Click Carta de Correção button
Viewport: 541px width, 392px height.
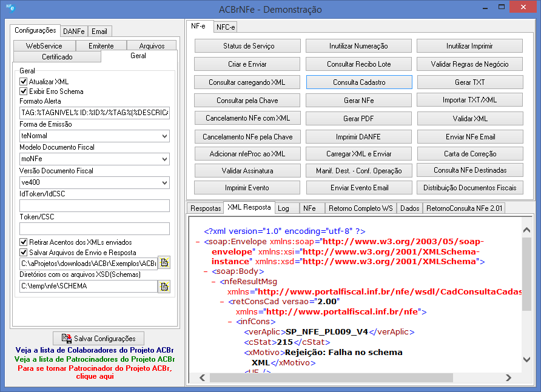[x=470, y=154]
